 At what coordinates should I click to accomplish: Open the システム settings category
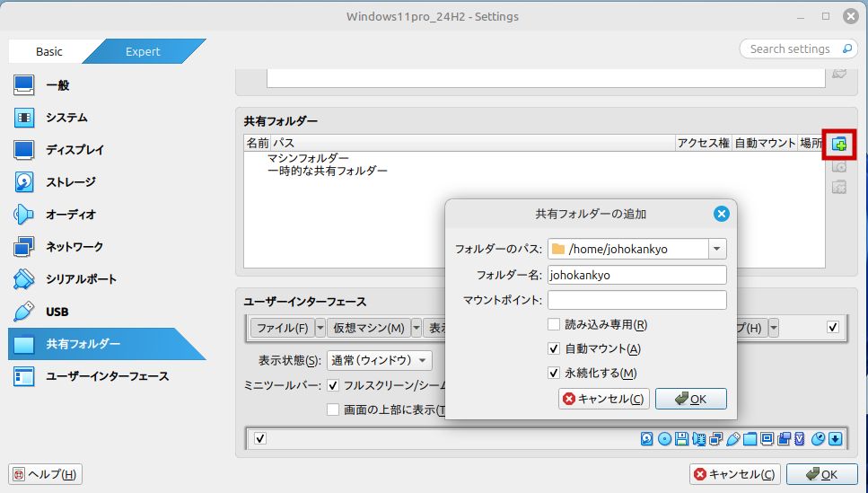tap(66, 118)
